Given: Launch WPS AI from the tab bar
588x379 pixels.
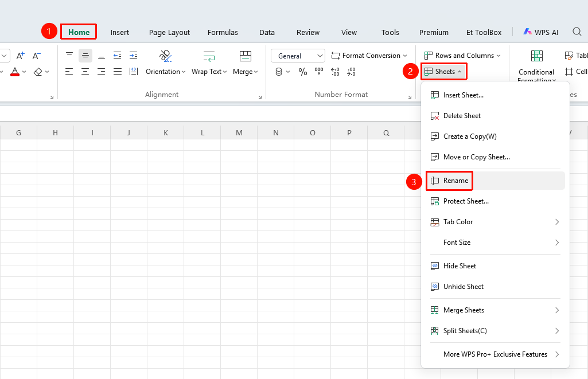Looking at the screenshot, I should point(541,32).
